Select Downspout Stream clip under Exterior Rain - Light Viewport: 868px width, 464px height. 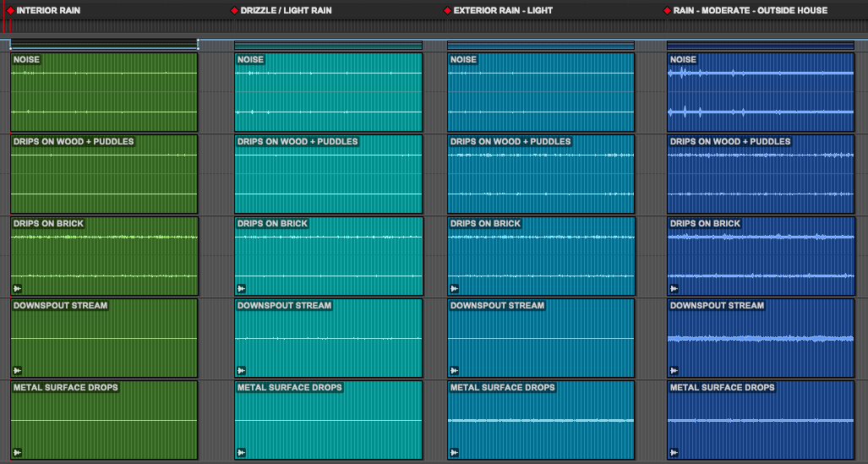[x=541, y=338]
